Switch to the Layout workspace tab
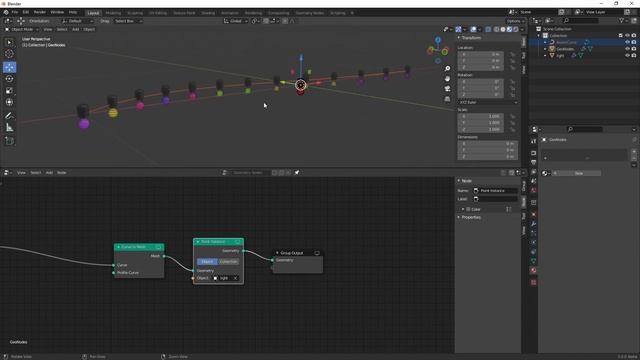 pos(93,13)
